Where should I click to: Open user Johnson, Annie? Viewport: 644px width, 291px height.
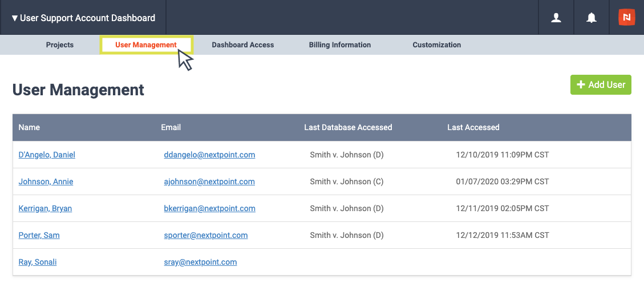click(46, 181)
